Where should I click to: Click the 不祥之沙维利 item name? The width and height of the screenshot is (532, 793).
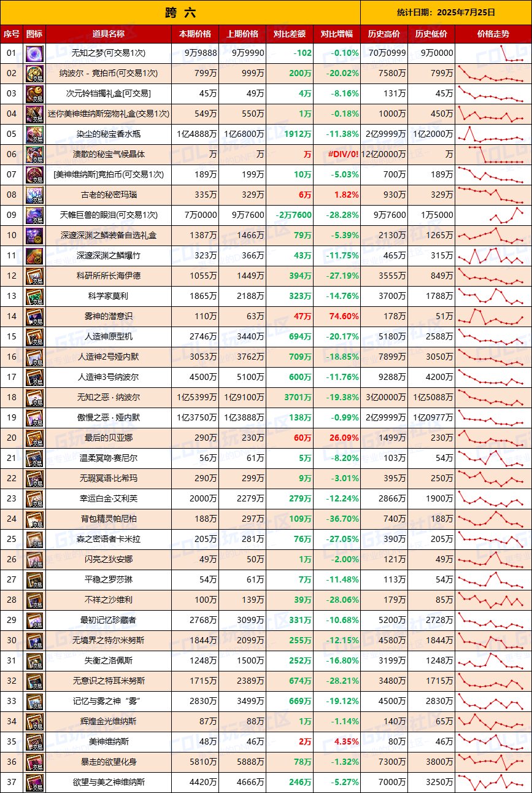(108, 600)
